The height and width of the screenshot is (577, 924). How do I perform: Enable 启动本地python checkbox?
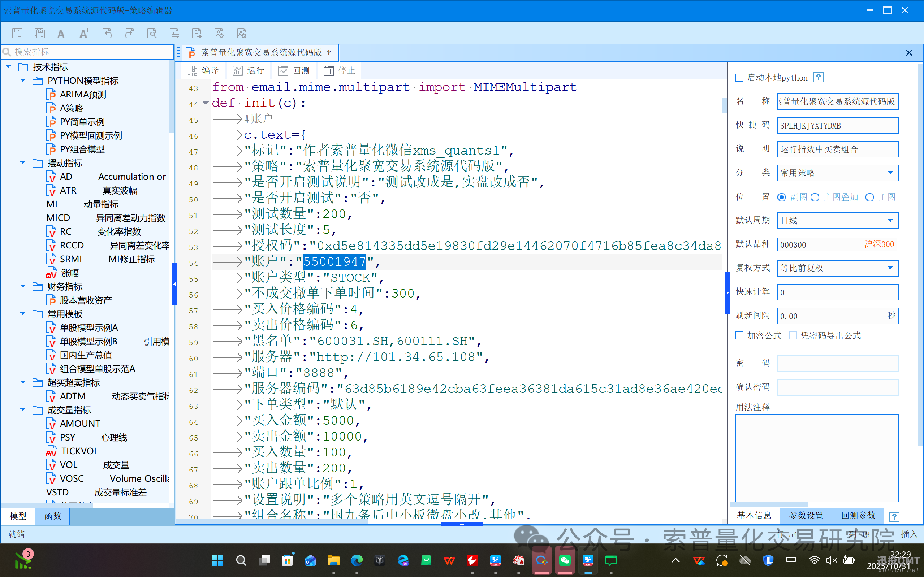(740, 78)
